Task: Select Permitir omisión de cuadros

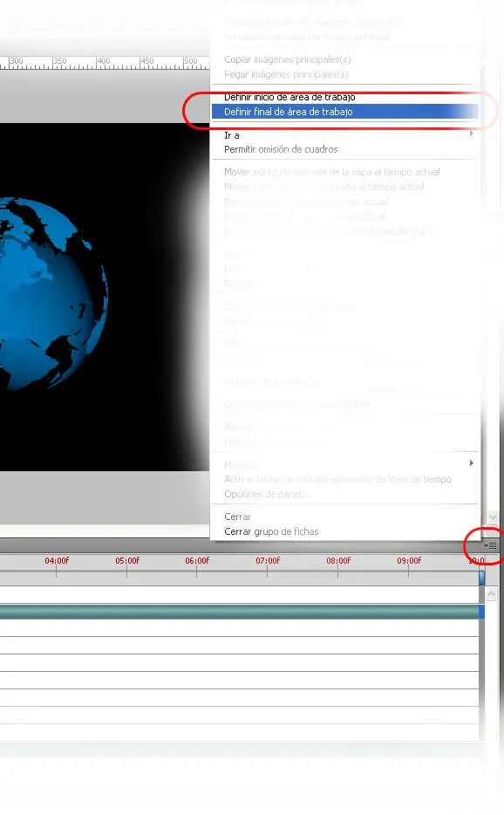Action: 281,149
